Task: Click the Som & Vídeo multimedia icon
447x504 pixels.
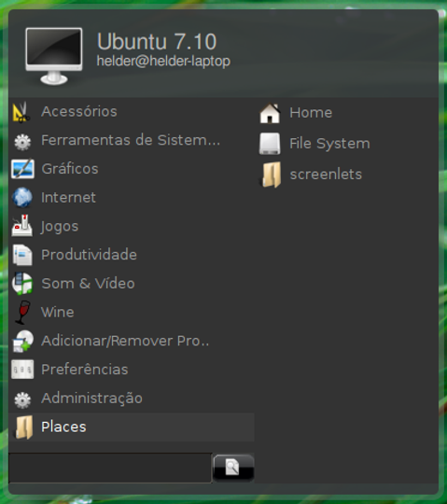Action: click(x=22, y=283)
